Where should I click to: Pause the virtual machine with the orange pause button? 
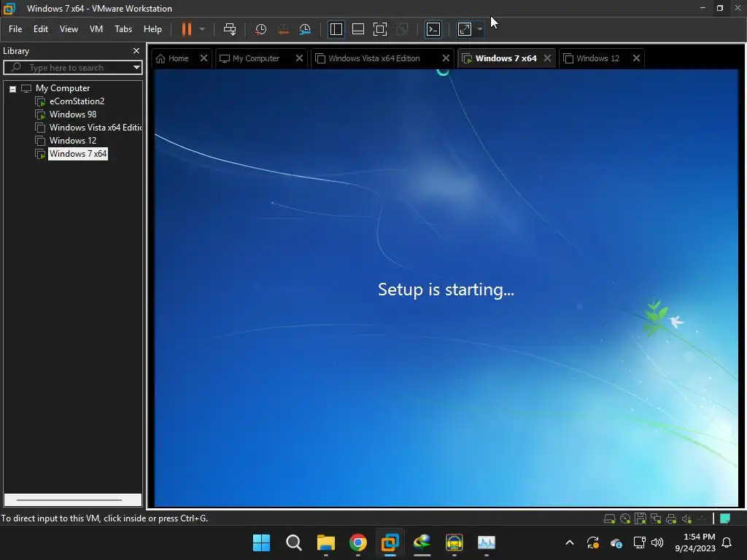[186, 29]
